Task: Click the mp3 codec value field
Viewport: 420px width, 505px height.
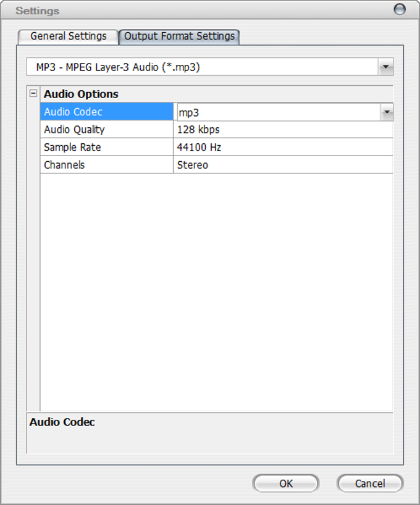Action: point(279,112)
